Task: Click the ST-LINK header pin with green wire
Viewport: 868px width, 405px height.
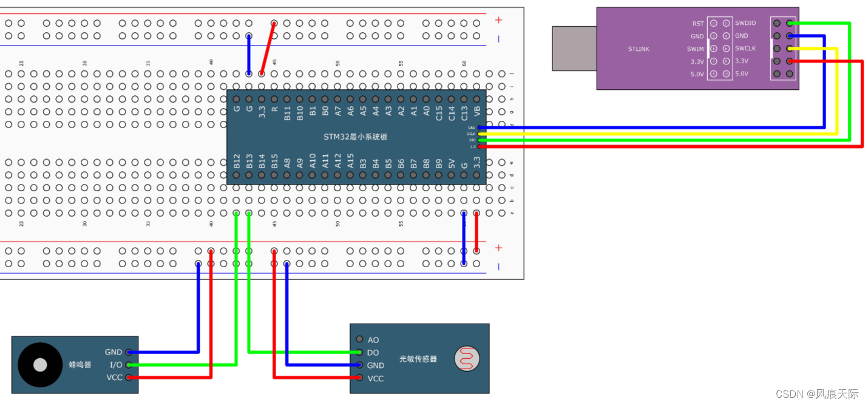Action: (x=789, y=23)
